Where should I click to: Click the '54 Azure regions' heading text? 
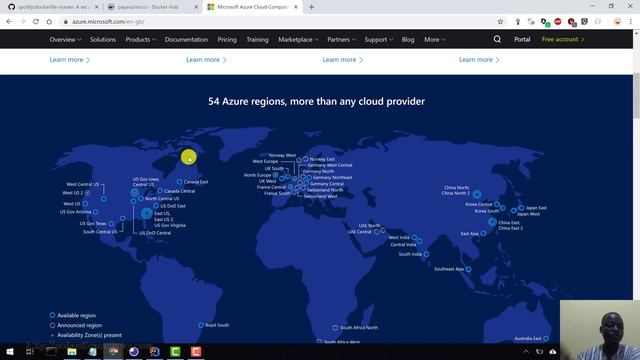click(316, 101)
